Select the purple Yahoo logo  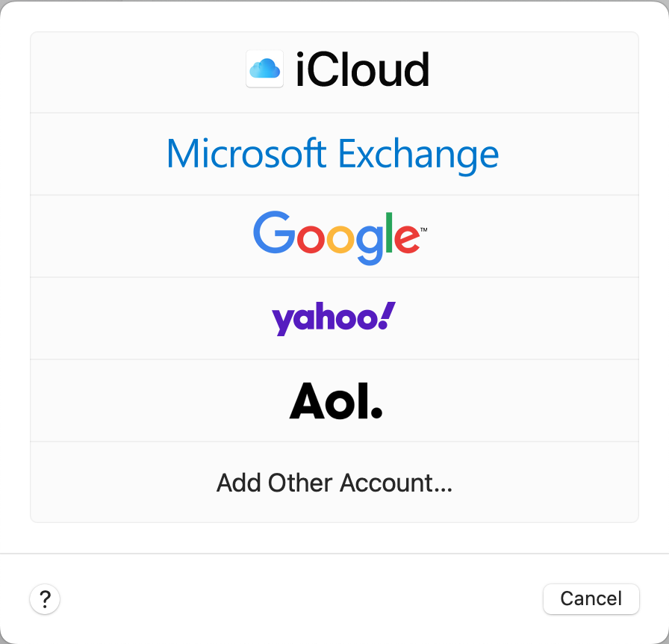point(334,318)
